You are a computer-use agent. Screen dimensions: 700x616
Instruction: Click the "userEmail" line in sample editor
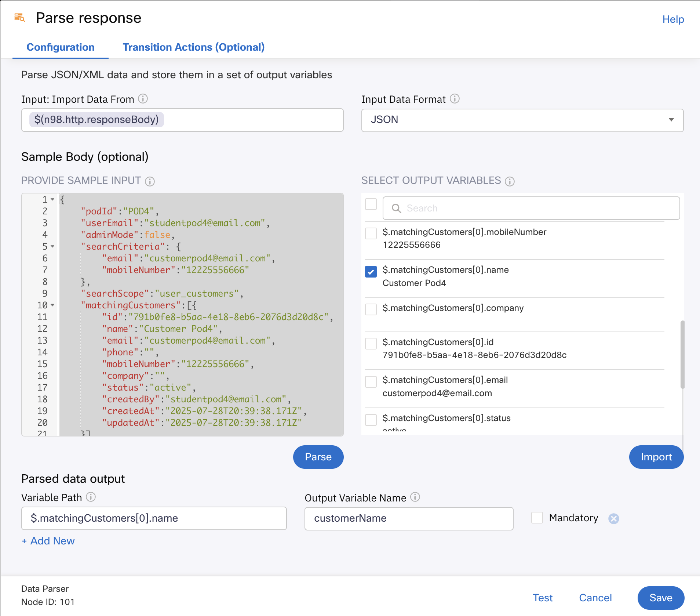tap(175, 223)
